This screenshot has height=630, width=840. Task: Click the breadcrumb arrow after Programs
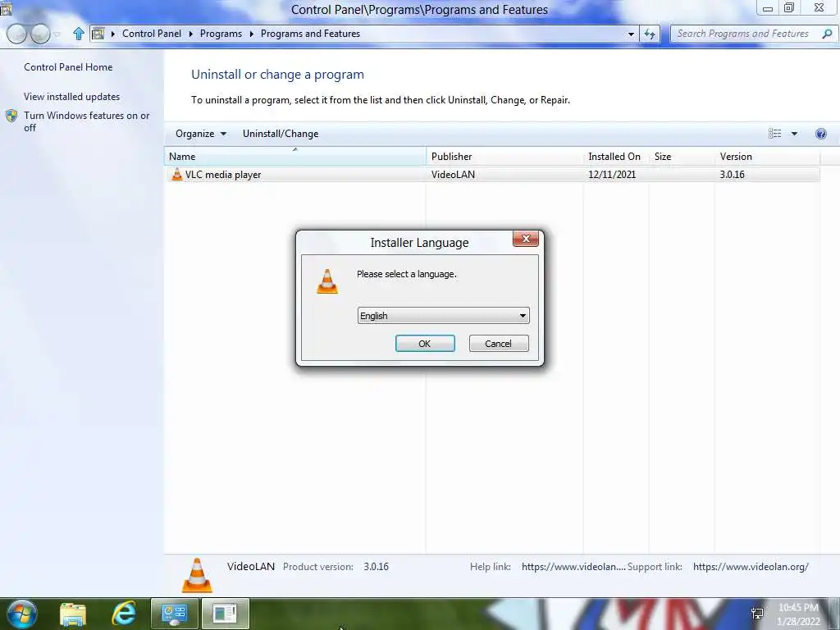pyautogui.click(x=251, y=34)
